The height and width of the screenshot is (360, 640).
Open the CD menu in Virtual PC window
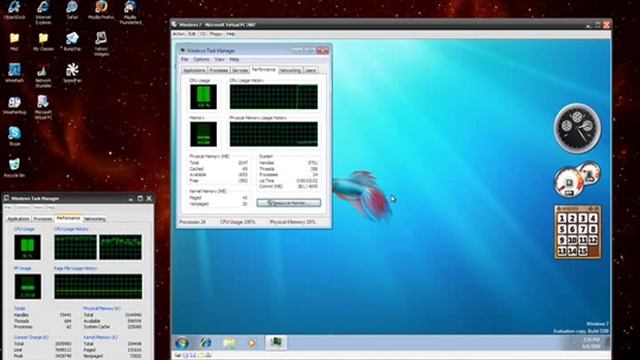point(203,34)
